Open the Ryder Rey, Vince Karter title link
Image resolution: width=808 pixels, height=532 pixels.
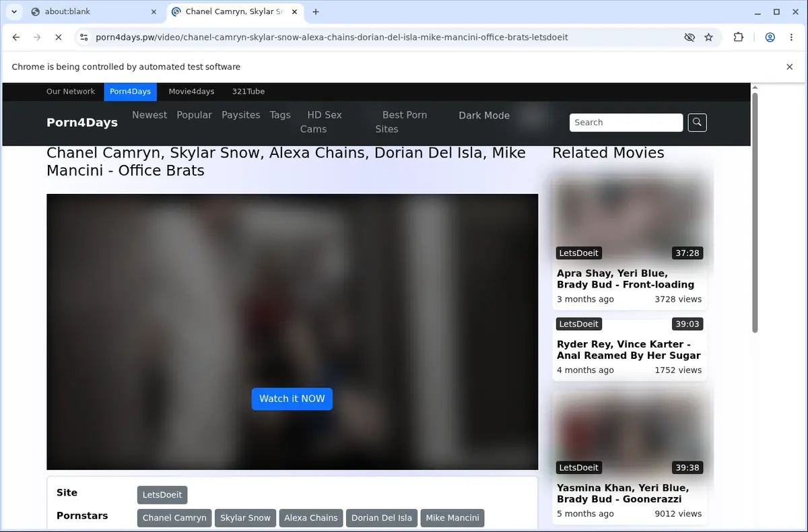629,350
